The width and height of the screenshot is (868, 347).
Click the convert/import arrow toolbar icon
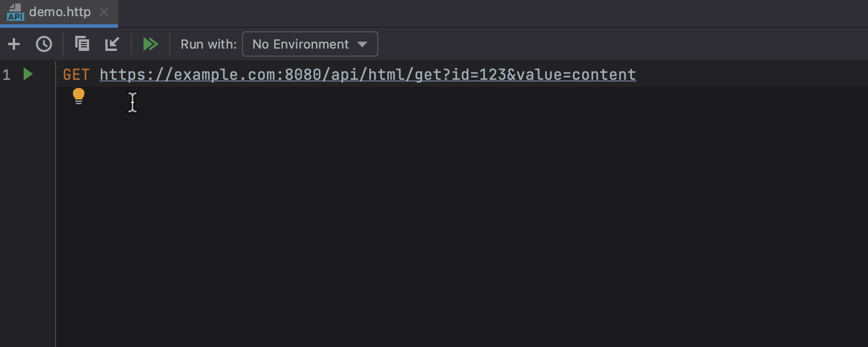(112, 44)
